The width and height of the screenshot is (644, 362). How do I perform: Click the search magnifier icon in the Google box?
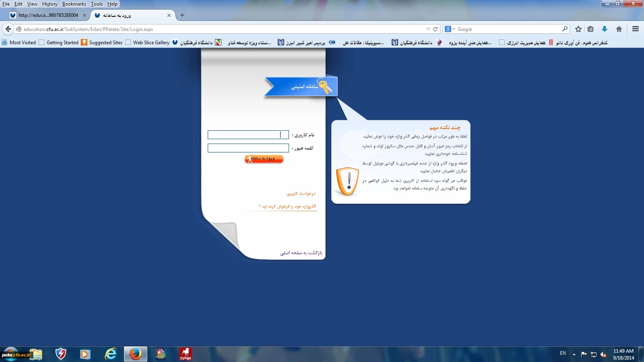point(565,29)
